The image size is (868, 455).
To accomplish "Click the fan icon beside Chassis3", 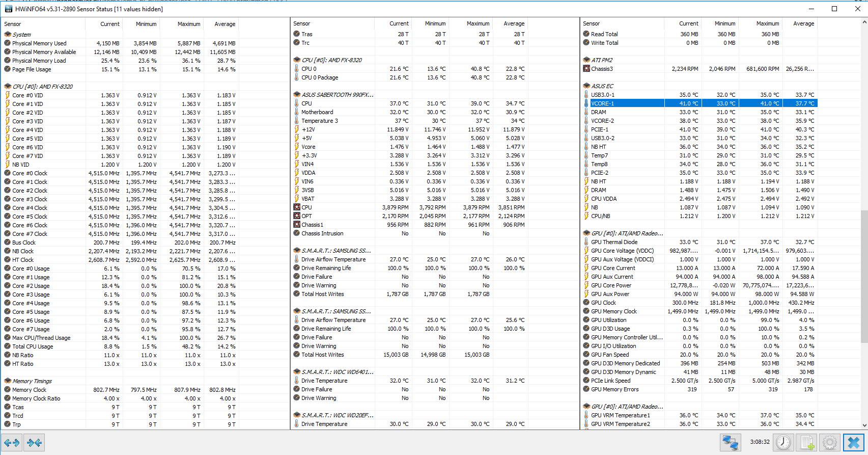I will click(x=586, y=69).
